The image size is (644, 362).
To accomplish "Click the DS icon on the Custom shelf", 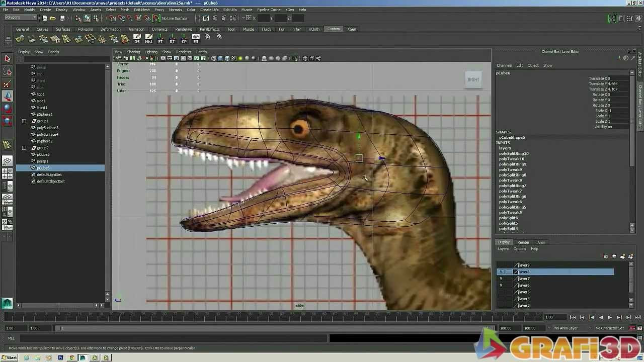I will 137,38.
